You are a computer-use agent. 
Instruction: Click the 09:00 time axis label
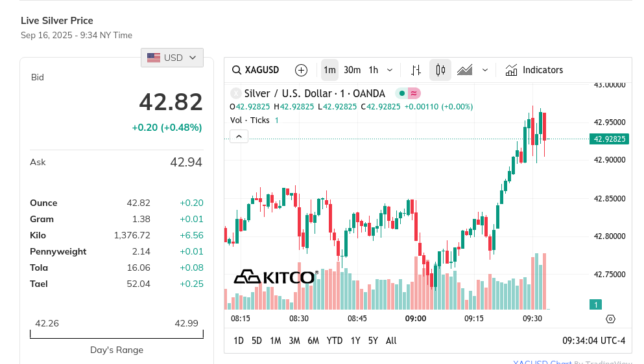416,319
